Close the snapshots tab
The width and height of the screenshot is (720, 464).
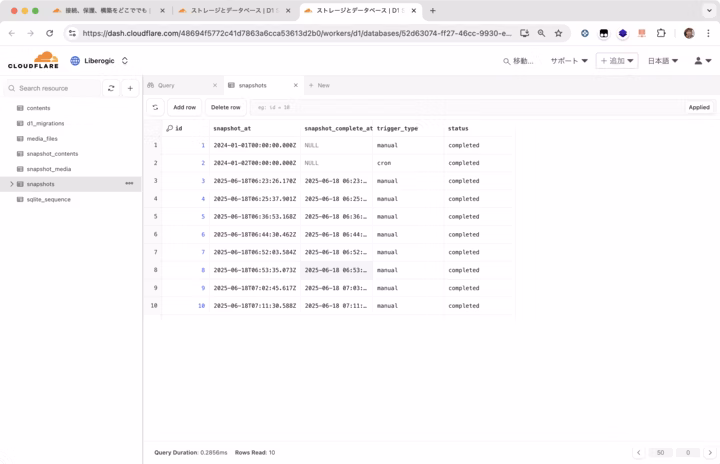pyautogui.click(x=296, y=85)
